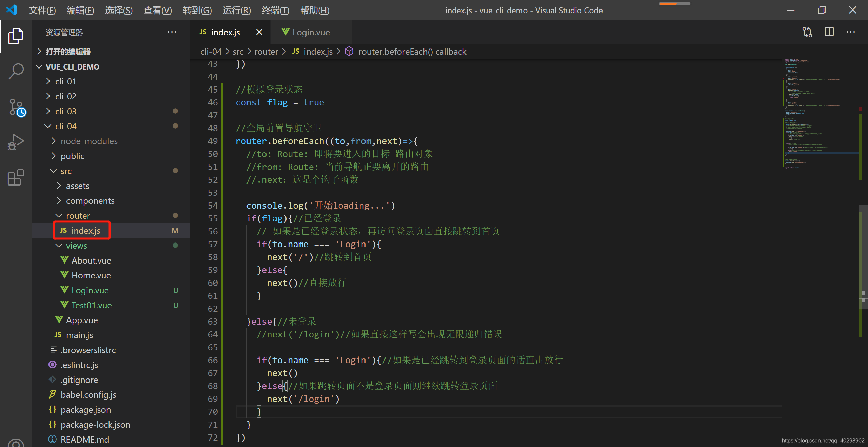Image resolution: width=868 pixels, height=447 pixels.
Task: Click the info icon of README.md
Action: tap(53, 440)
